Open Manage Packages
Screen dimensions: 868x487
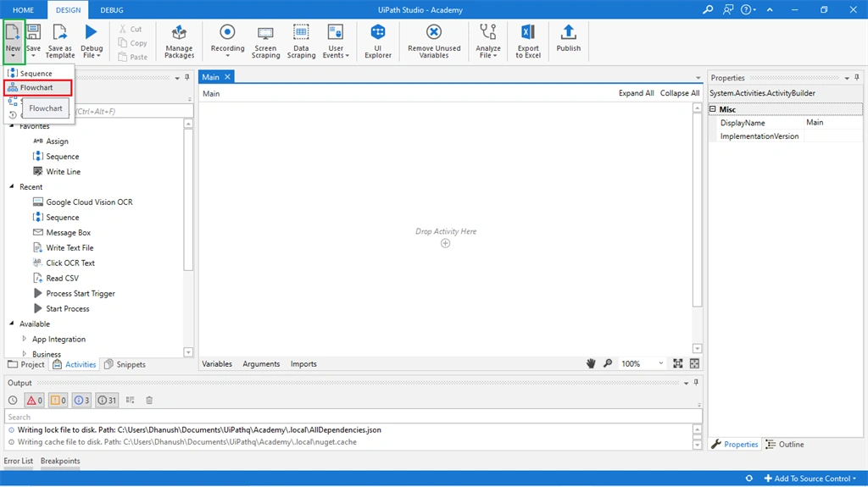[x=179, y=41]
